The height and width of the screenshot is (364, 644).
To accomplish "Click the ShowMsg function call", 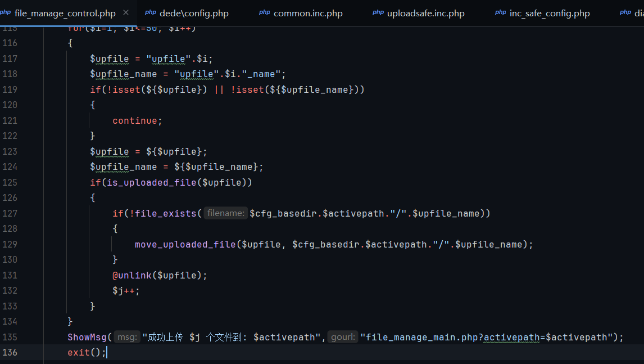I will point(87,337).
